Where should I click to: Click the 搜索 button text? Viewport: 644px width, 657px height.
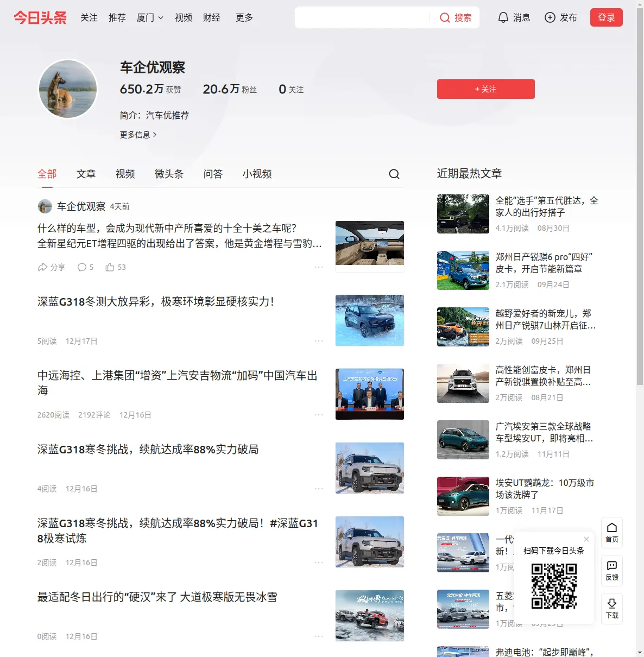click(463, 18)
